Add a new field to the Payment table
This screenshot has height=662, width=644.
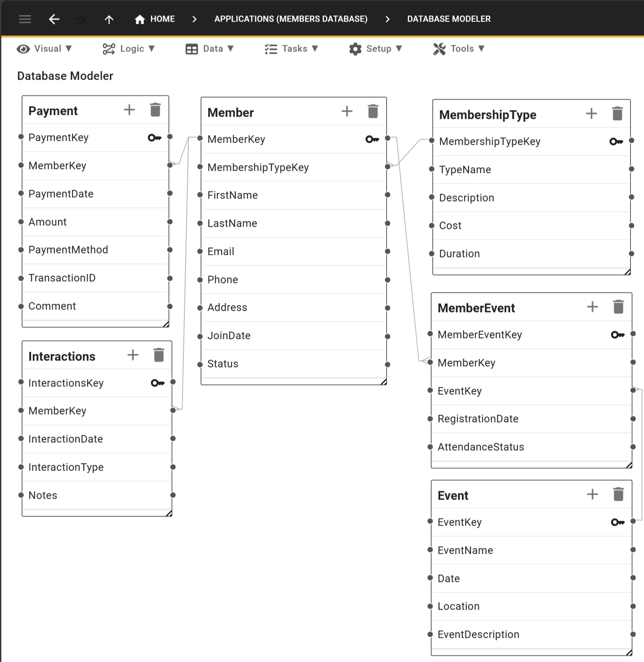click(129, 110)
